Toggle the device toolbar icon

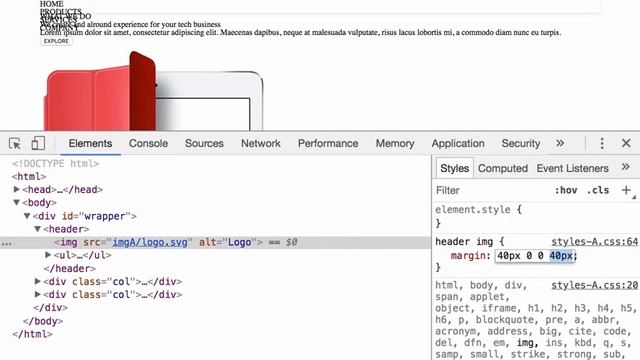pyautogui.click(x=38, y=143)
